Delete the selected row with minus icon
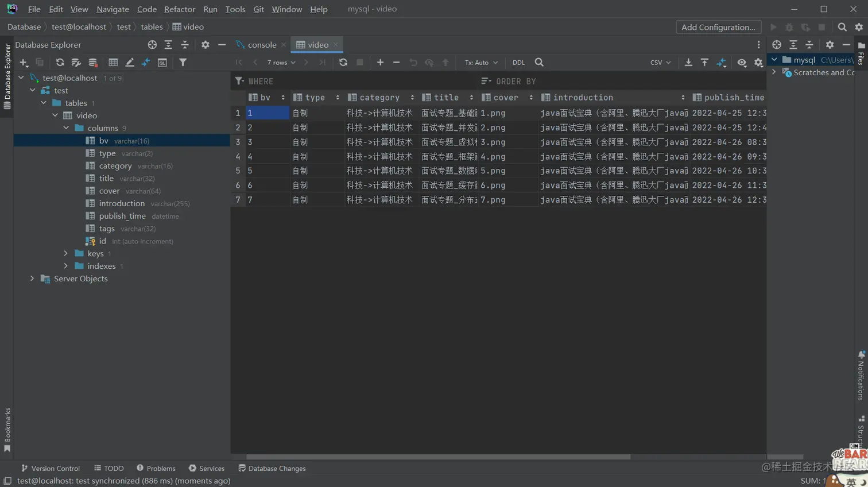This screenshot has width=868, height=487. 396,63
